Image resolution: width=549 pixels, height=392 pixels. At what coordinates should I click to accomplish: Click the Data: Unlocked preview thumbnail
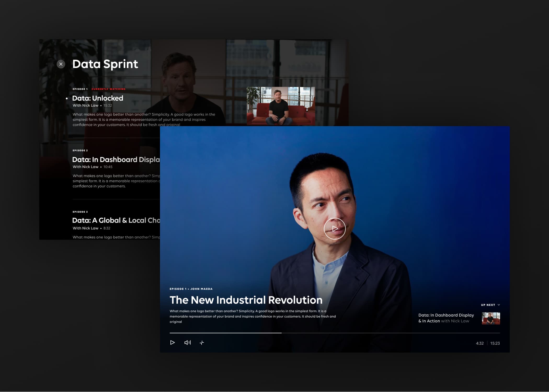[281, 106]
